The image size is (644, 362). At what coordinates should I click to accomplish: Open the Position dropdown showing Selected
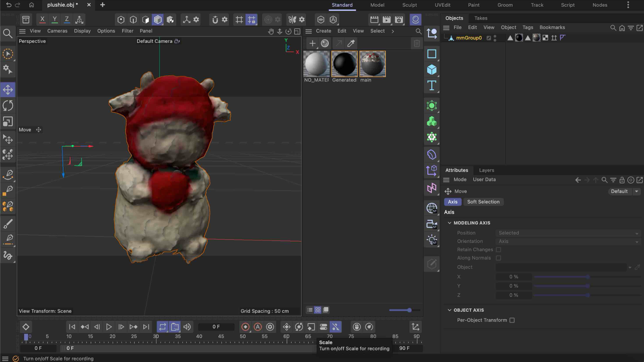coord(568,233)
